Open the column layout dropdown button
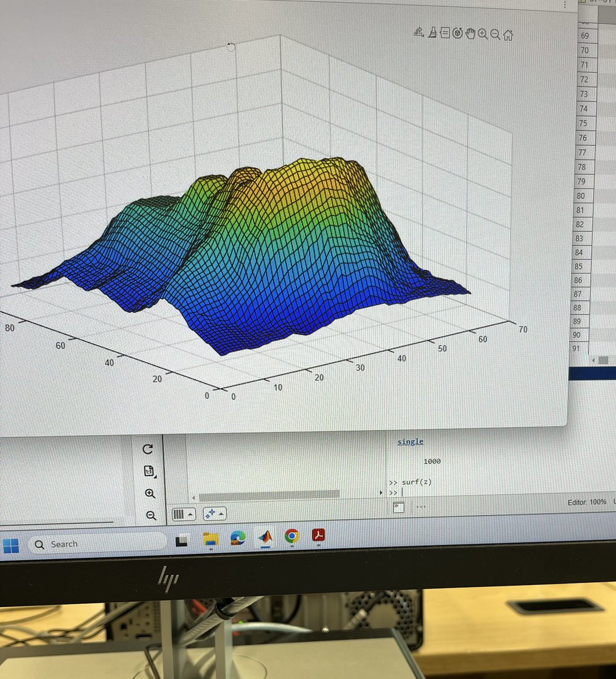 184,514
